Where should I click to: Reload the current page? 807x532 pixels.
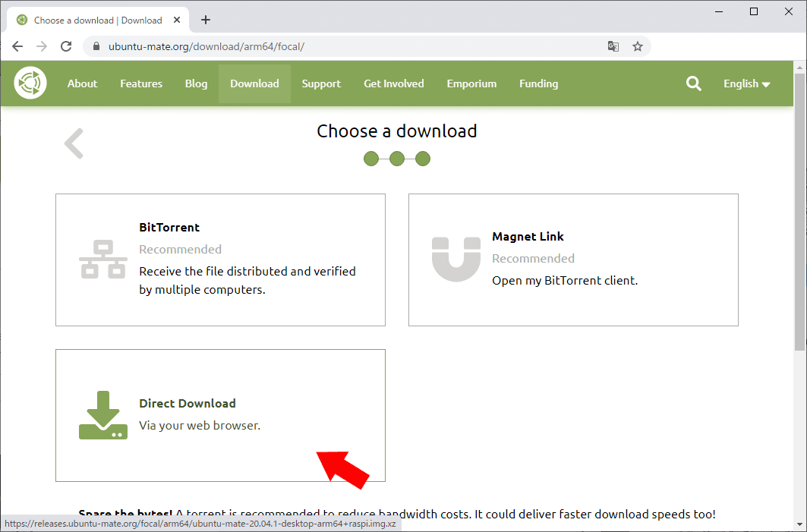tap(66, 46)
